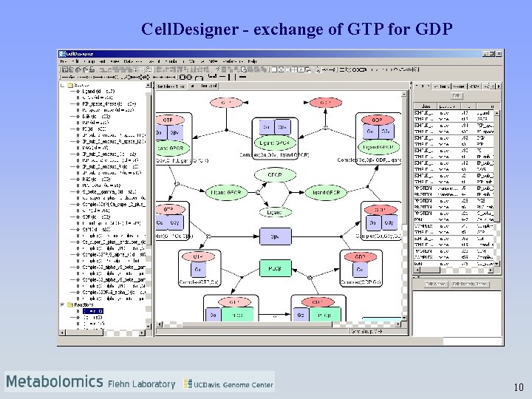The image size is (532, 399).
Task: Choose the square compartment tool
Action: tap(183, 78)
